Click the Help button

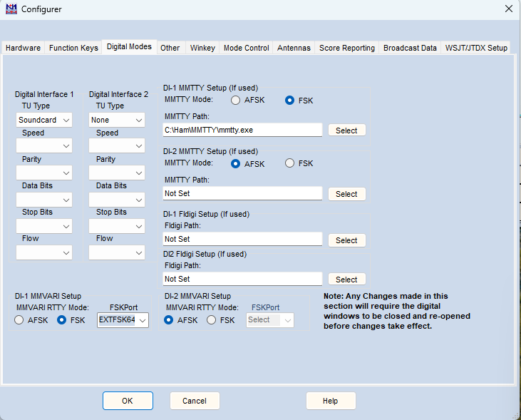click(x=330, y=401)
